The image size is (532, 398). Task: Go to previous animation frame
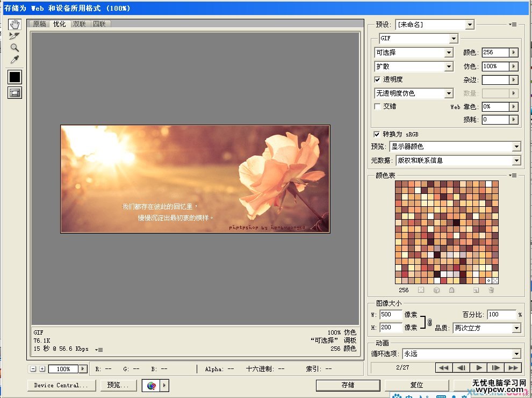[x=461, y=367]
